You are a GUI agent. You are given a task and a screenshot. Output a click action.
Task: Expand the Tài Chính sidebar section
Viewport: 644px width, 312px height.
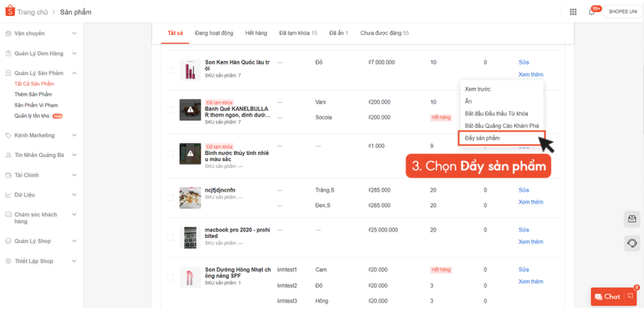pos(74,175)
